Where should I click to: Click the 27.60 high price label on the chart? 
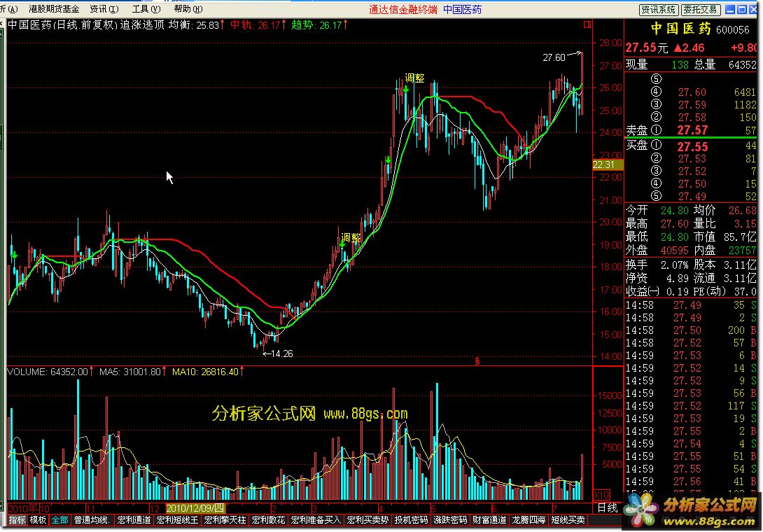554,57
